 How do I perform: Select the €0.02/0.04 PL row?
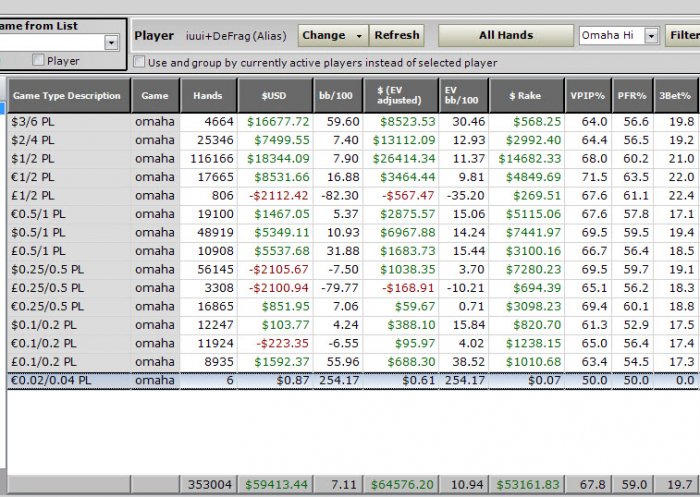coord(68,380)
